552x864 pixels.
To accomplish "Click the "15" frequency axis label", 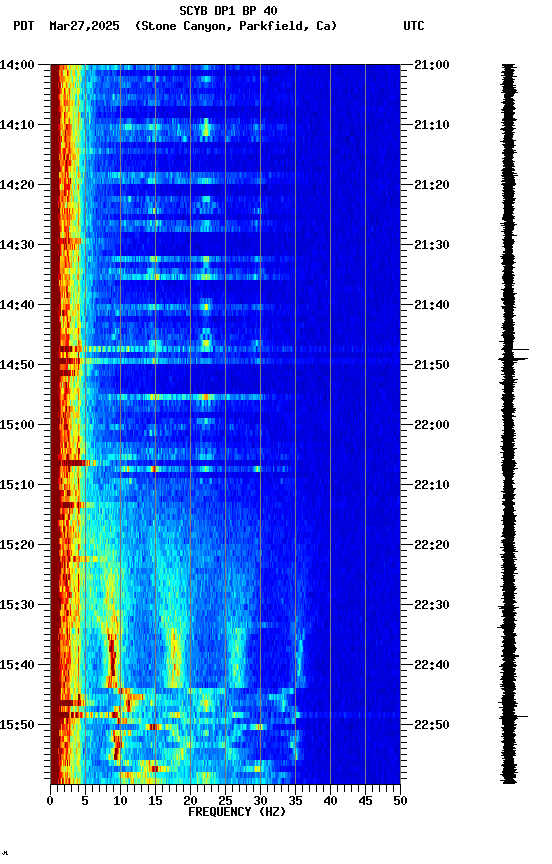I will pos(155,801).
